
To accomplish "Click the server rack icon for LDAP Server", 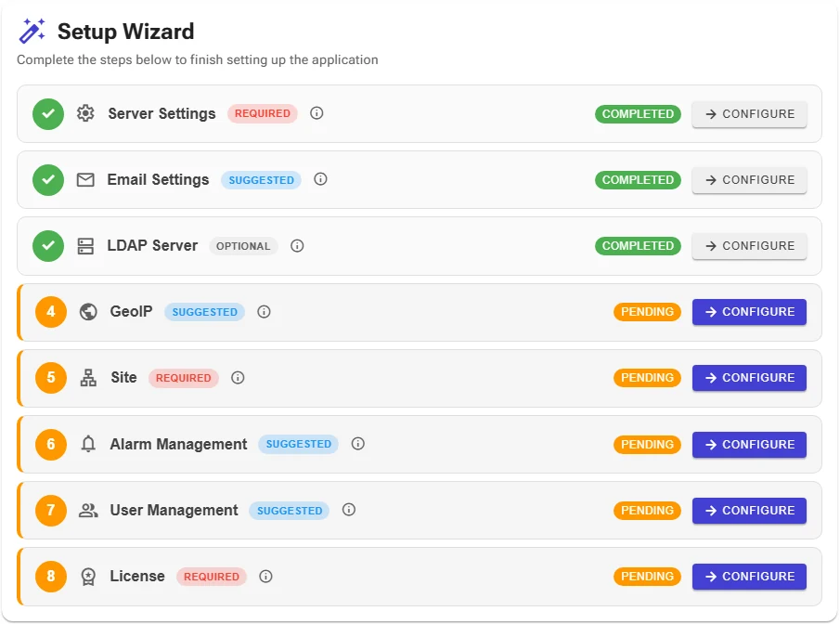I will [85, 245].
